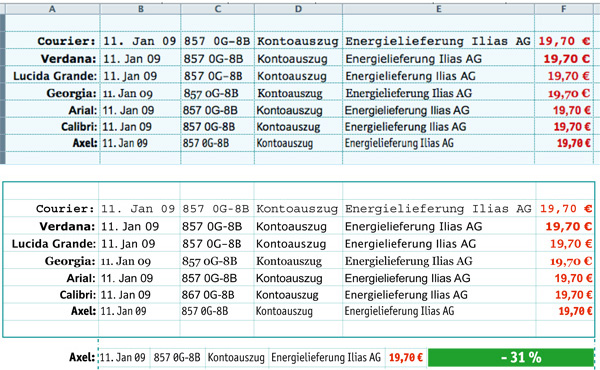Select column A header
This screenshot has width=600, height=370.
tap(52, 9)
